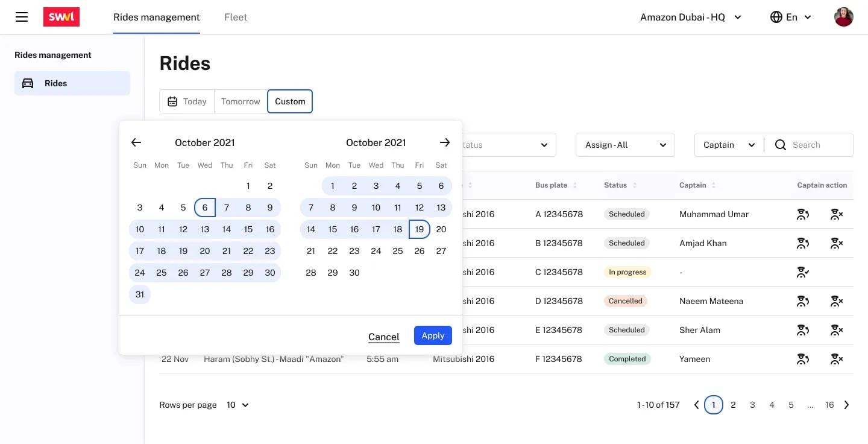The width and height of the screenshot is (868, 444).
Task: Select the Custom date filter
Action: pos(290,101)
